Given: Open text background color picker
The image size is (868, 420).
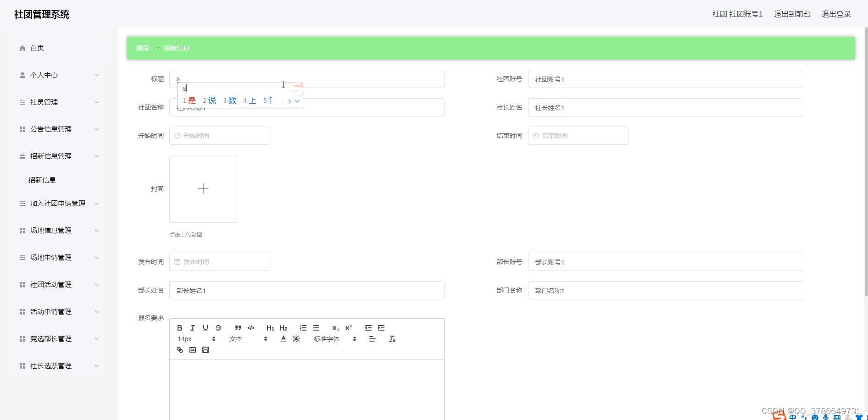Looking at the screenshot, I should [296, 339].
